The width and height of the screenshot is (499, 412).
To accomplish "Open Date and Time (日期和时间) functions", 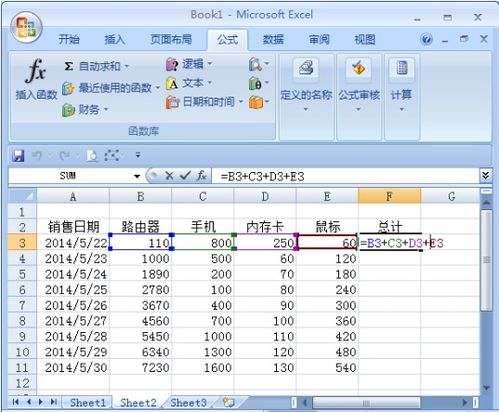I will pos(204,102).
